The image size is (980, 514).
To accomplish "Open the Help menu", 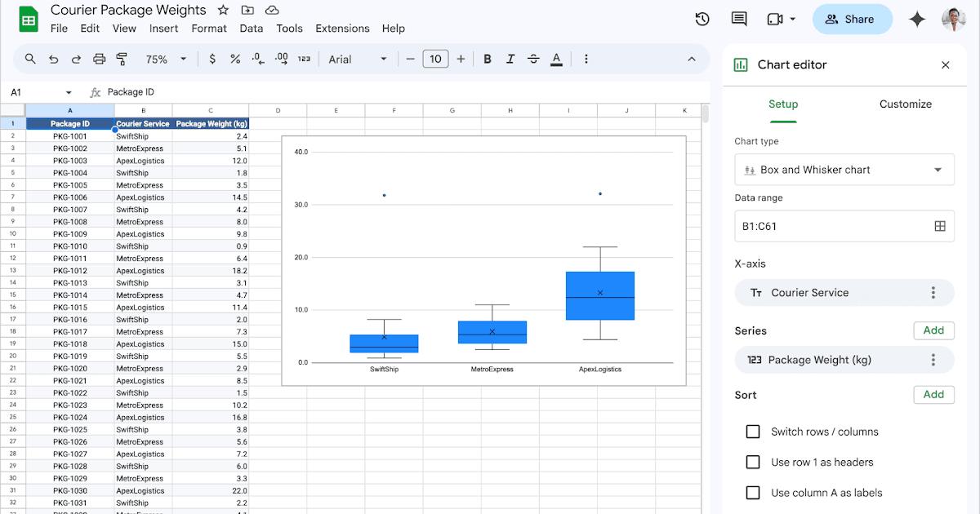I will (393, 28).
